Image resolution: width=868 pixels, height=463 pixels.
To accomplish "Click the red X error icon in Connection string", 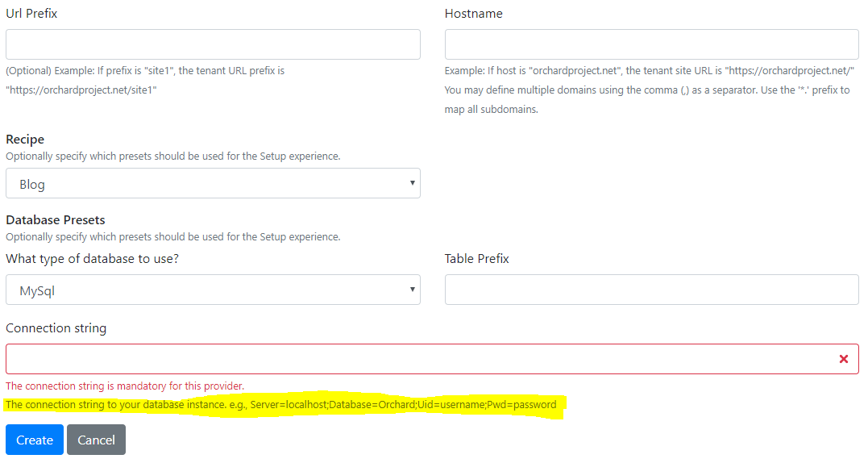I will point(844,359).
